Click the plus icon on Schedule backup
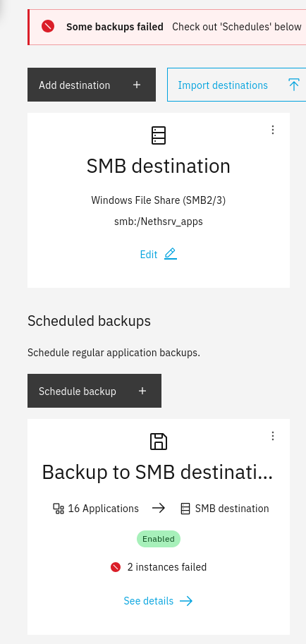 (142, 391)
